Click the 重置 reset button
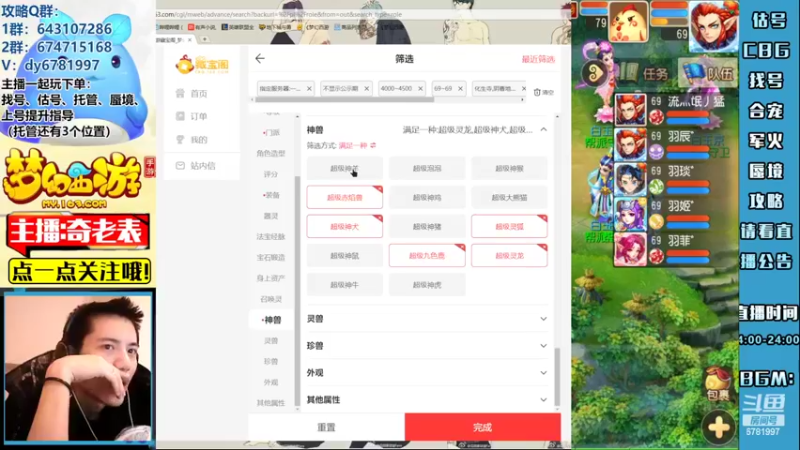This screenshot has width=800, height=450. pos(327,427)
